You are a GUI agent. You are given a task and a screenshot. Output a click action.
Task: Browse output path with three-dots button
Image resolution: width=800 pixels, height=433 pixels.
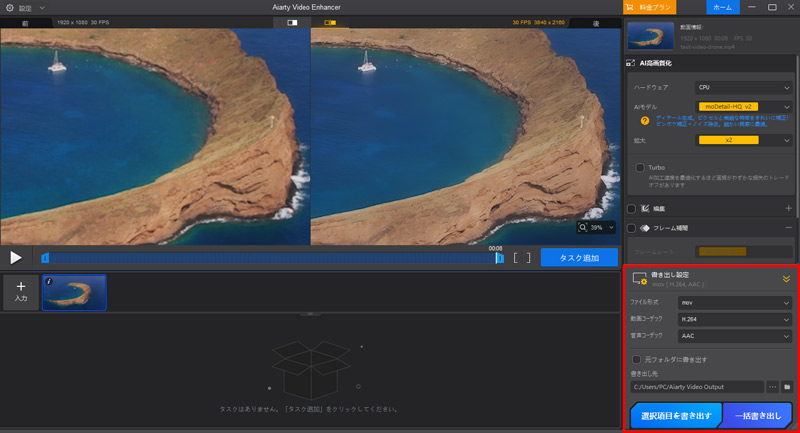coord(772,387)
